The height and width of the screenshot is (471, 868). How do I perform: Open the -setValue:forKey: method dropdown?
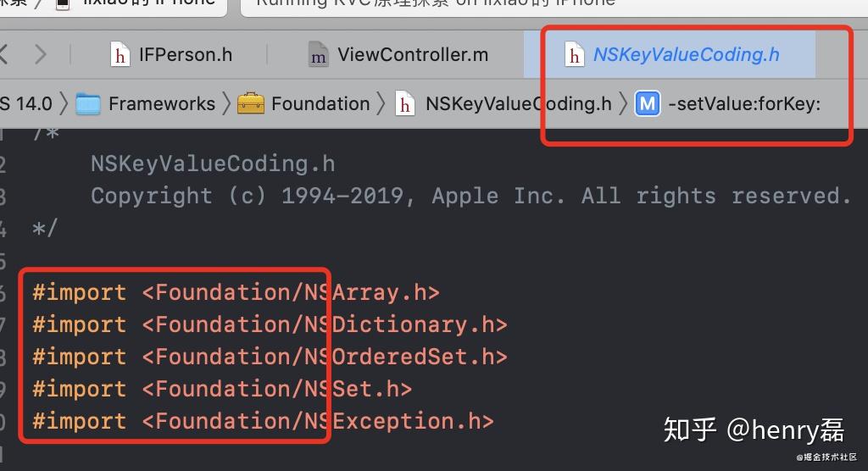pyautogui.click(x=744, y=103)
